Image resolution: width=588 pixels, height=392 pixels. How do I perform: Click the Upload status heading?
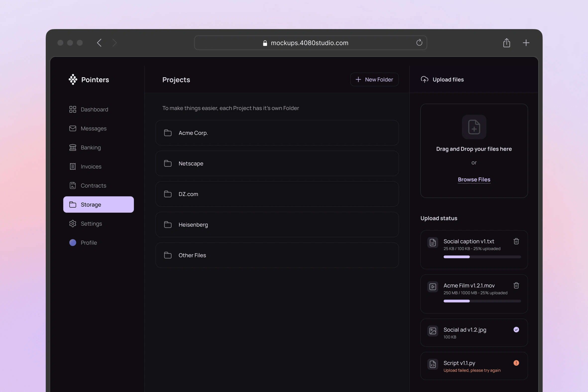pyautogui.click(x=439, y=218)
